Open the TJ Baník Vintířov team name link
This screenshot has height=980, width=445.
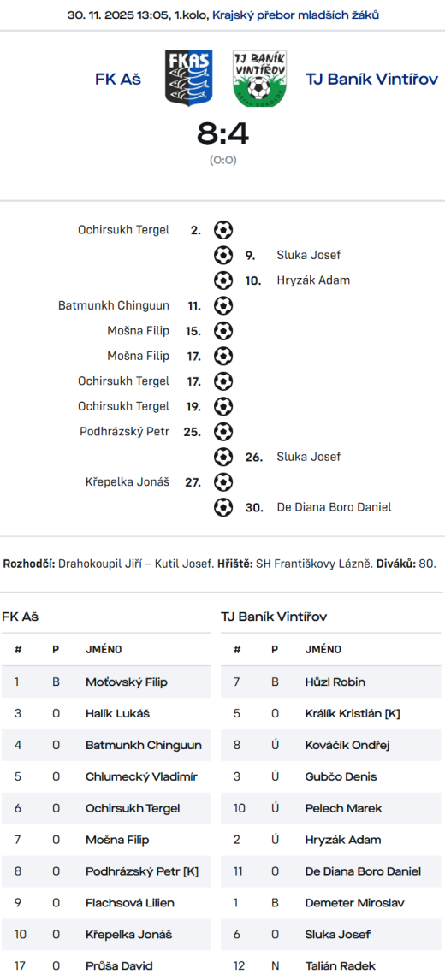[x=371, y=80]
